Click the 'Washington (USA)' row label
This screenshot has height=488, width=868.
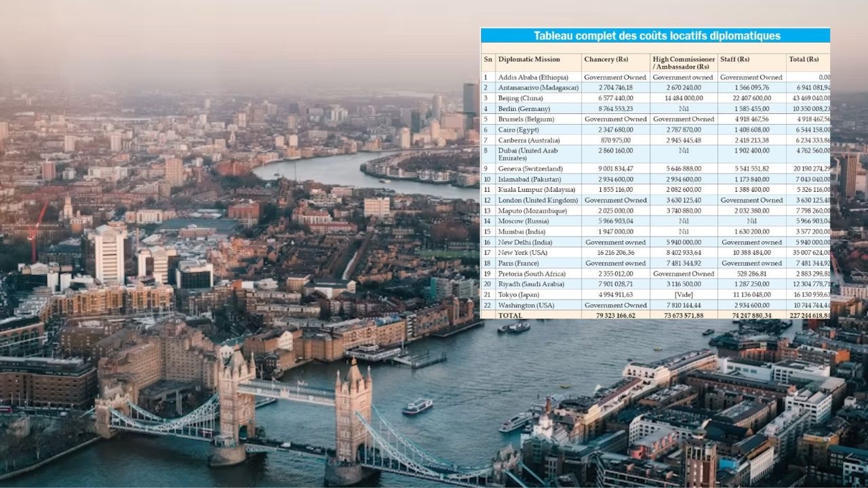(x=526, y=306)
